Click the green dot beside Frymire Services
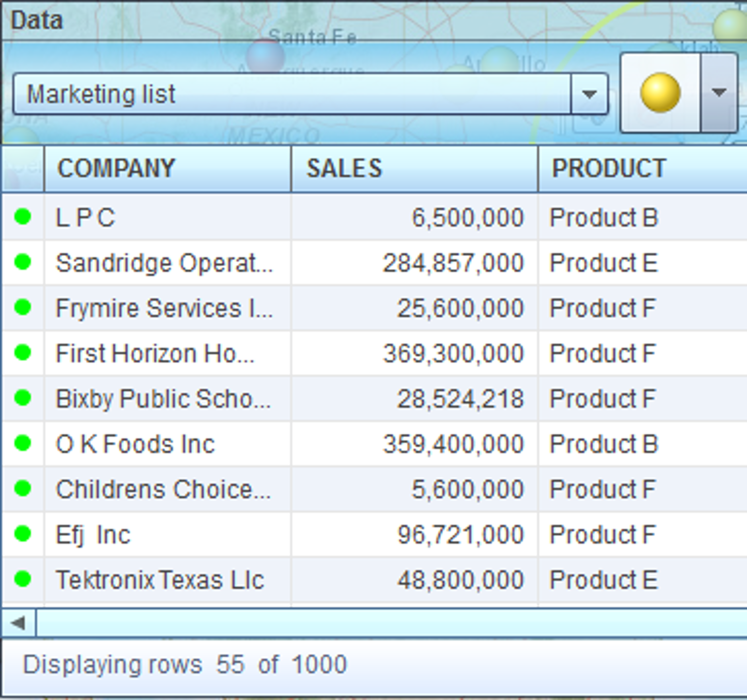Viewport: 747px width, 700px height. (x=23, y=307)
